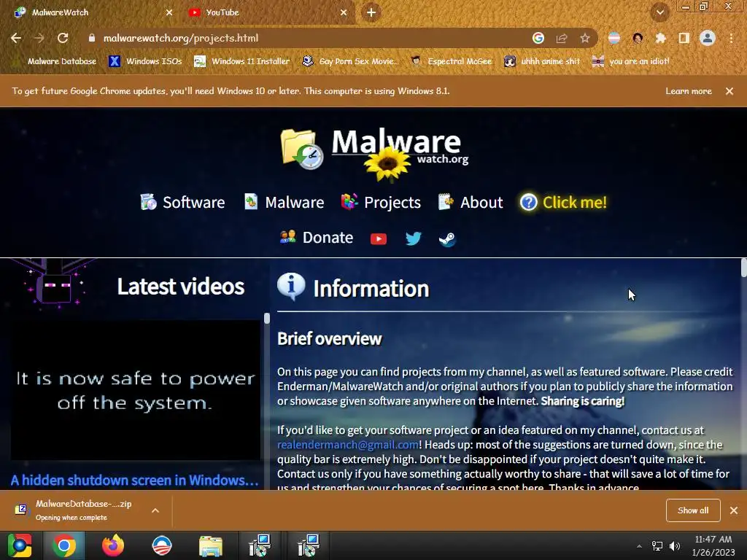Click the realendermanch@gmail.com email link
The width and height of the screenshot is (747, 560).
tap(348, 445)
